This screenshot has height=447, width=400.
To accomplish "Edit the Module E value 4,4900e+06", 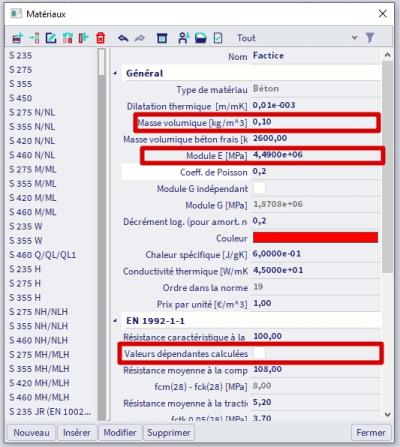I will [x=315, y=155].
